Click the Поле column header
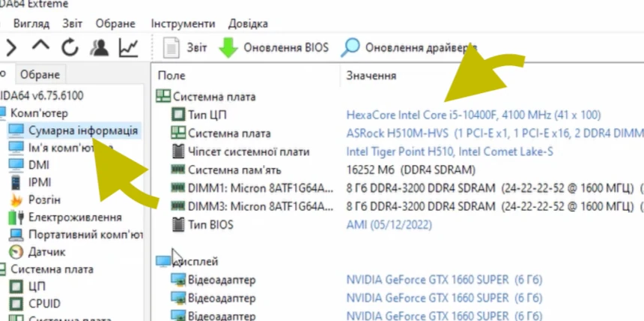Viewport: 644px width, 321px height. click(171, 75)
